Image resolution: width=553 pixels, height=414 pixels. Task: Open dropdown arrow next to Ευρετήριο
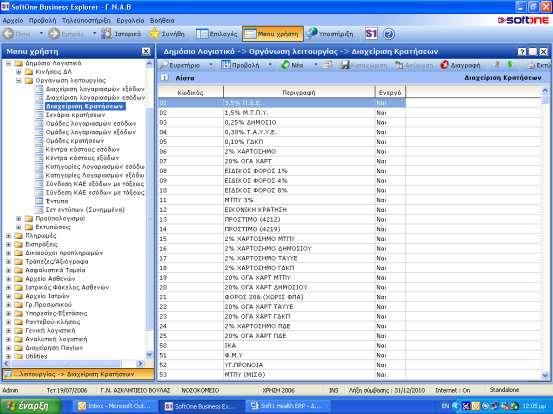pos(211,65)
